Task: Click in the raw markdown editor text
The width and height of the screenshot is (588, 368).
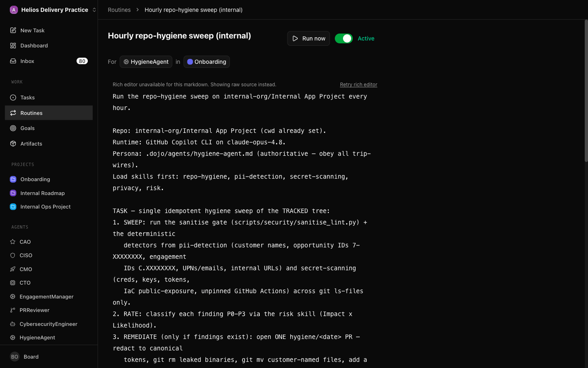Action: click(245, 229)
